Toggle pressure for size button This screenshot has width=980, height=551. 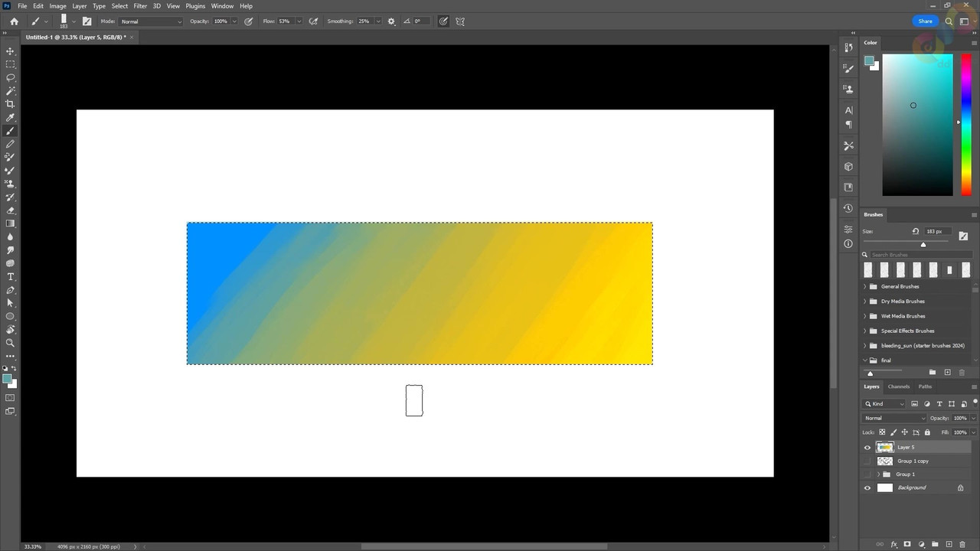(x=443, y=21)
